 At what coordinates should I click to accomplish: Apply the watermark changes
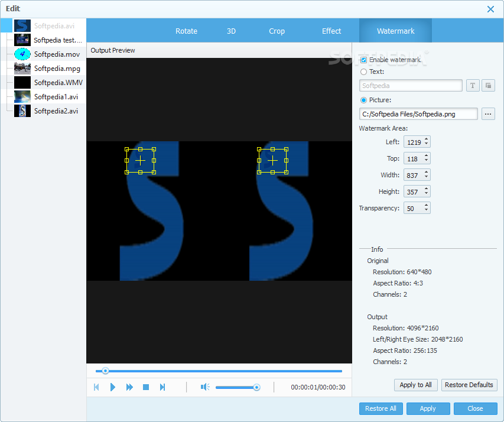point(428,408)
